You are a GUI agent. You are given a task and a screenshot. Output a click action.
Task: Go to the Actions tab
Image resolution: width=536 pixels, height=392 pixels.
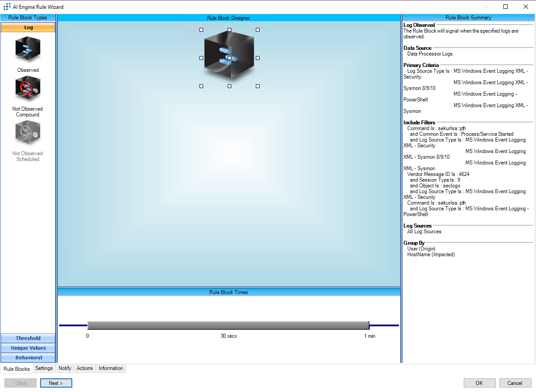pos(85,368)
